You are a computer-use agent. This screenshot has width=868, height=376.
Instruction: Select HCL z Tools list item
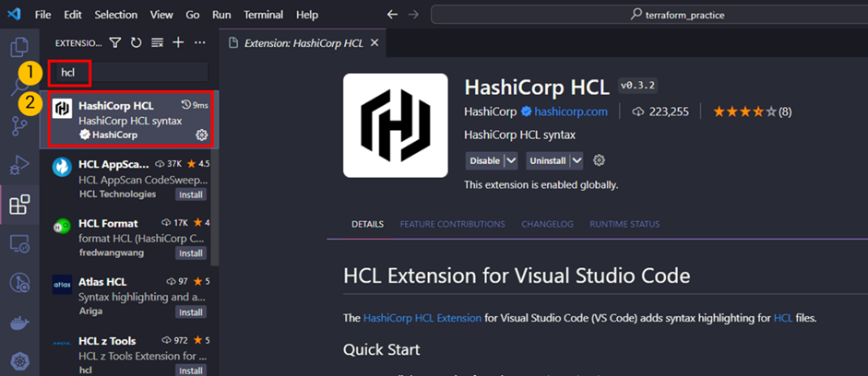pos(129,352)
